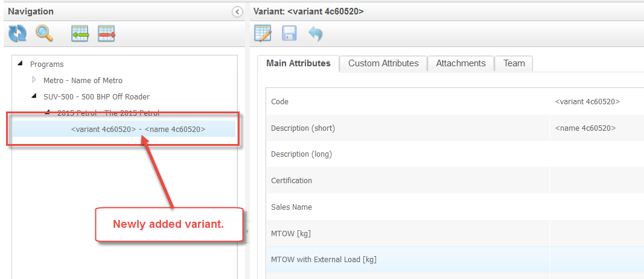Open the Team tab
This screenshot has width=644, height=279.
(514, 63)
